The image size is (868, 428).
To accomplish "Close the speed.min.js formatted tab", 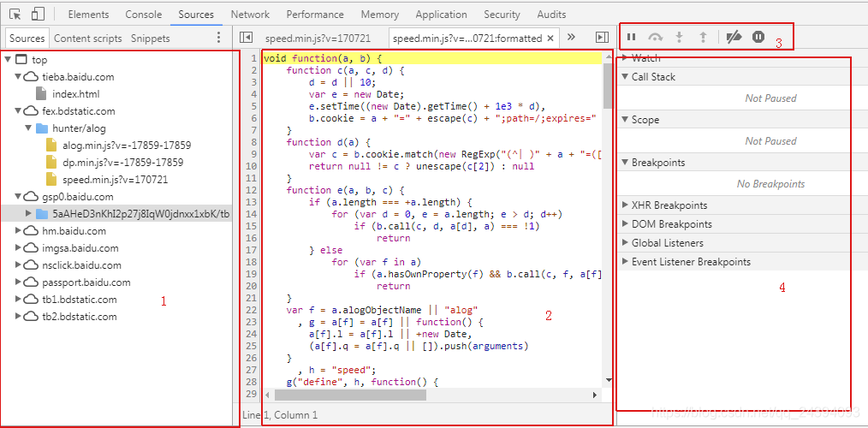I will (550, 39).
